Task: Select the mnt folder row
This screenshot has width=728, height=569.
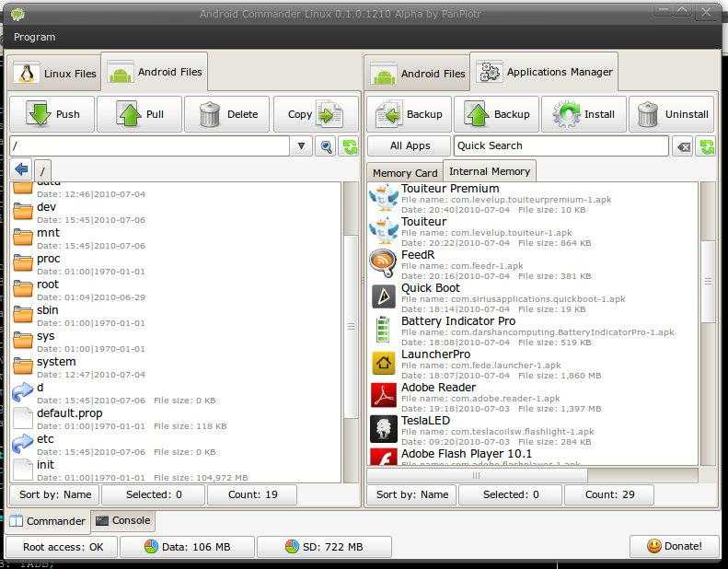Action: point(176,238)
